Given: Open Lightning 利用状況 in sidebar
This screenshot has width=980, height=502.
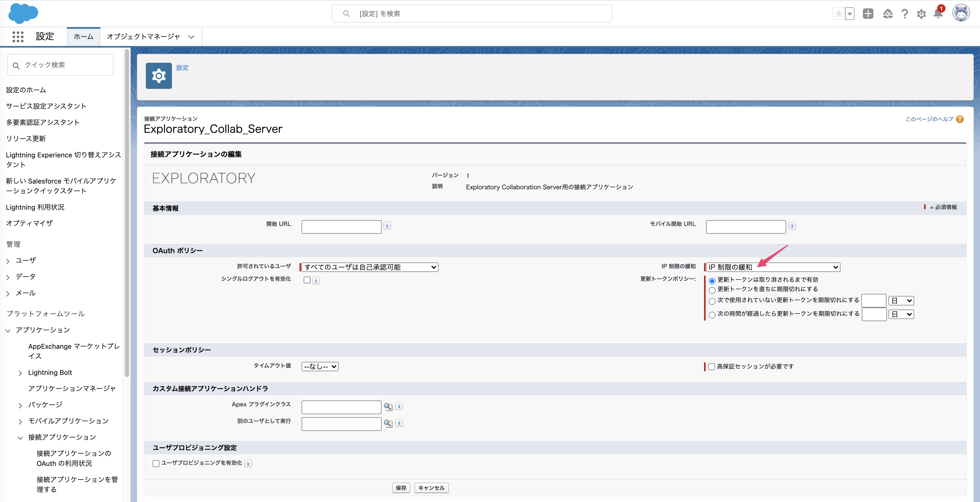Looking at the screenshot, I should pyautogui.click(x=35, y=207).
